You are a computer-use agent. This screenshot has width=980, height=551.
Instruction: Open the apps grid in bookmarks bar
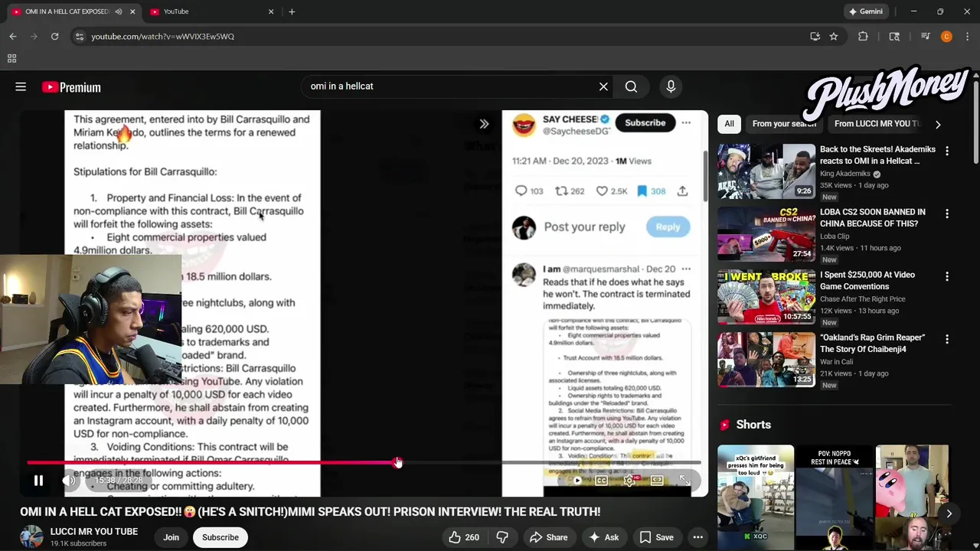[11, 59]
